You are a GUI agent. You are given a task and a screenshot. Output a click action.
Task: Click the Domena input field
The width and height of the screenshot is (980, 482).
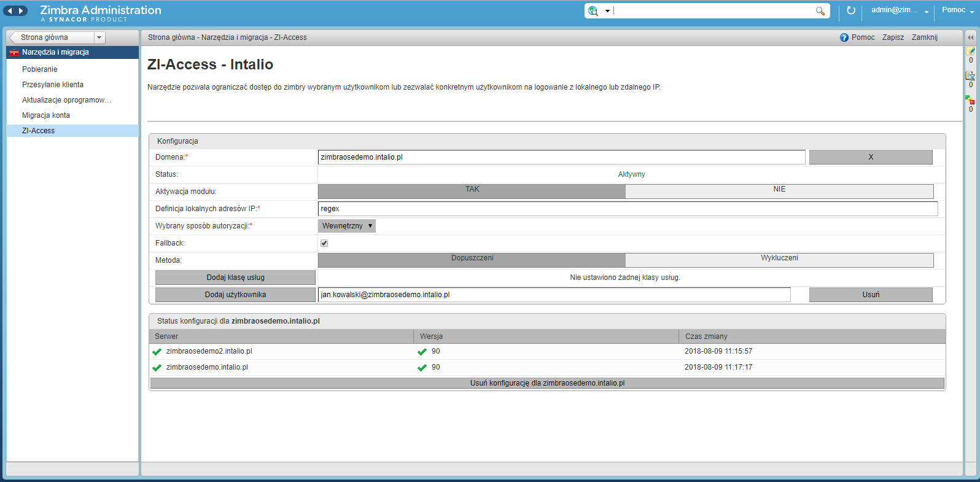point(562,157)
